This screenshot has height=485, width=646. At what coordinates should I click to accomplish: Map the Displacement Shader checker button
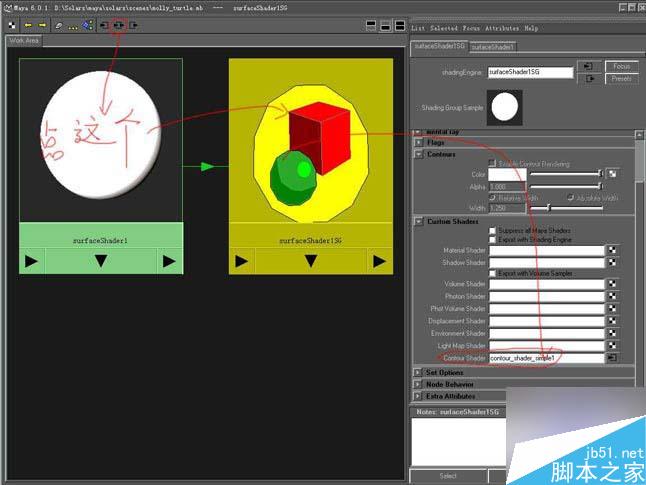[x=613, y=321]
